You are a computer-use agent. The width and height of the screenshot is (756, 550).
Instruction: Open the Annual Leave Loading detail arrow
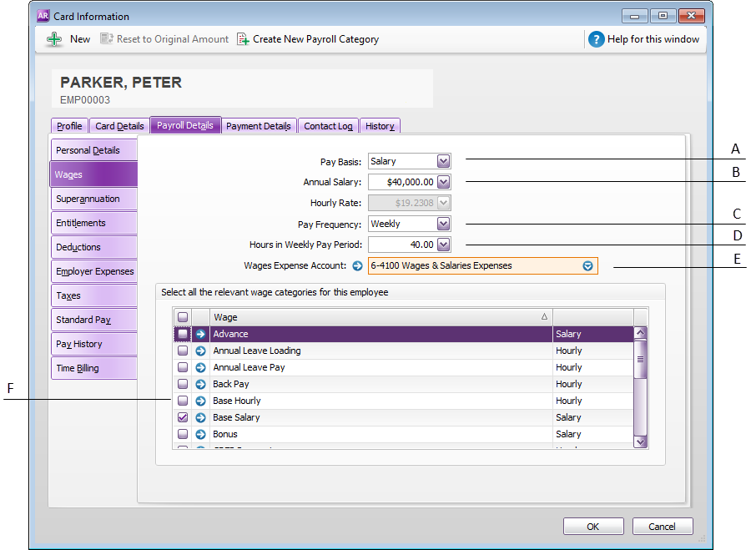(200, 351)
